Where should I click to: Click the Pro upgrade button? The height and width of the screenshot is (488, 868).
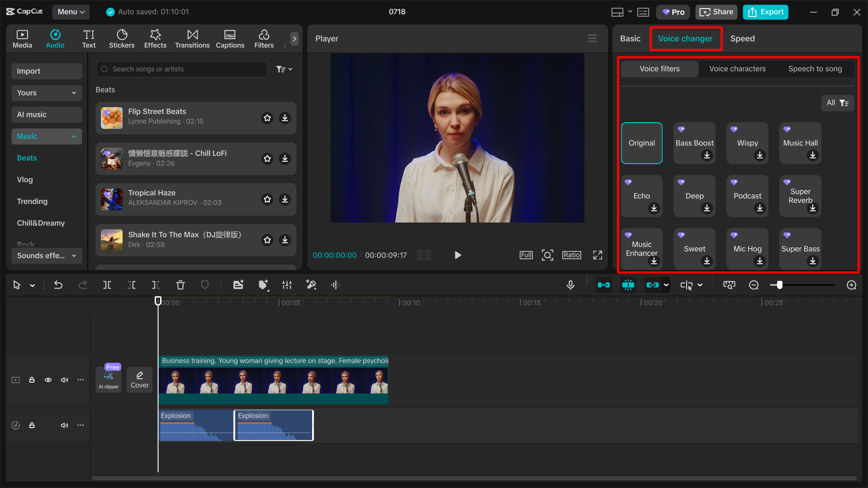673,12
